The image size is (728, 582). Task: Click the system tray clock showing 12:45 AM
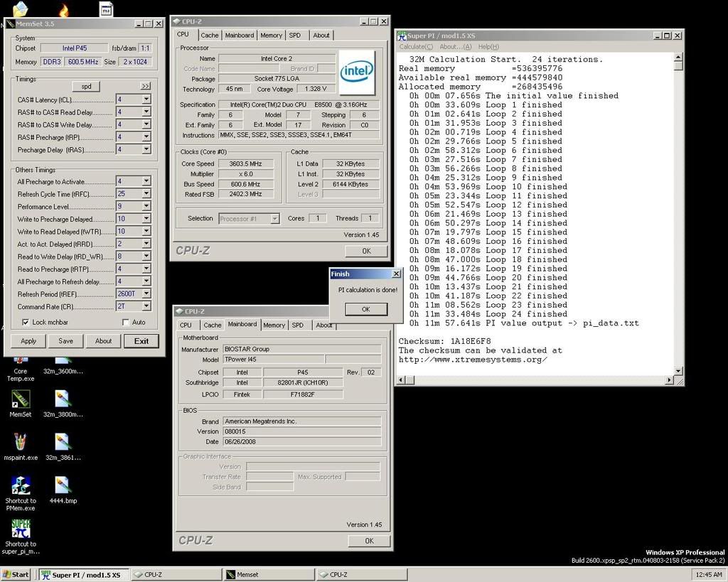pyautogui.click(x=709, y=575)
